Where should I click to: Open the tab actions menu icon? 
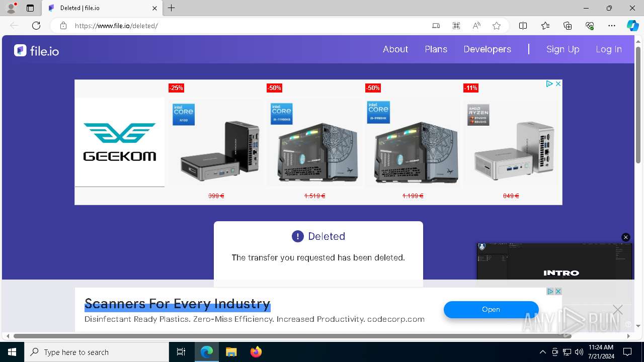point(30,8)
